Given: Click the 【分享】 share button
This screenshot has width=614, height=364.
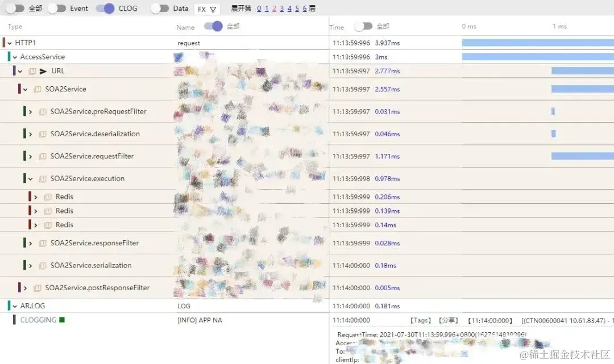Looking at the screenshot, I should pyautogui.click(x=449, y=320).
